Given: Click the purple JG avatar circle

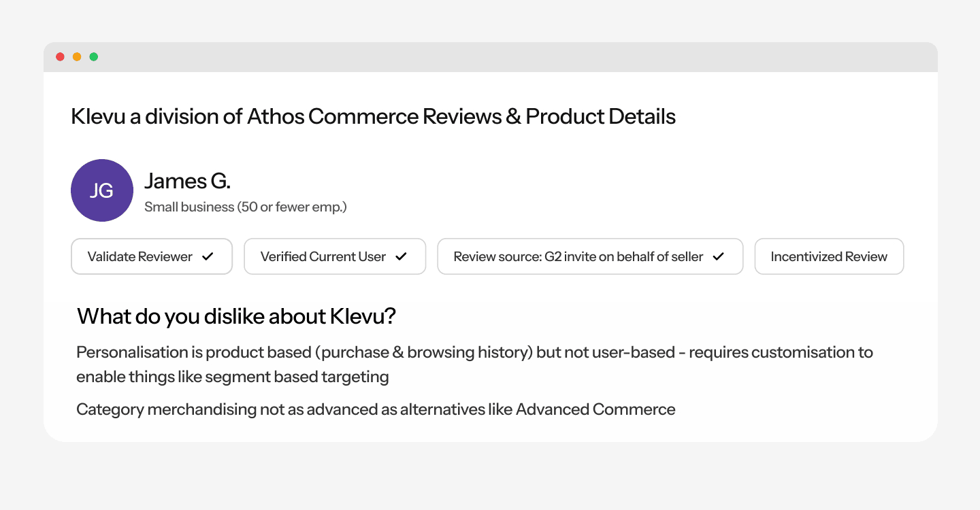Looking at the screenshot, I should tap(102, 190).
